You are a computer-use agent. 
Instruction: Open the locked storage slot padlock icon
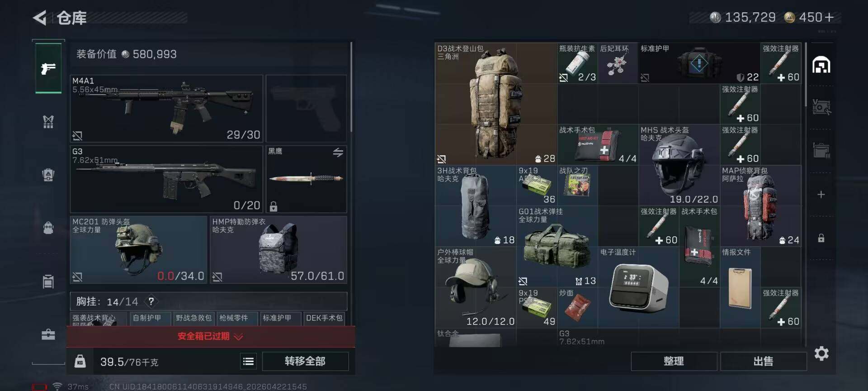821,238
